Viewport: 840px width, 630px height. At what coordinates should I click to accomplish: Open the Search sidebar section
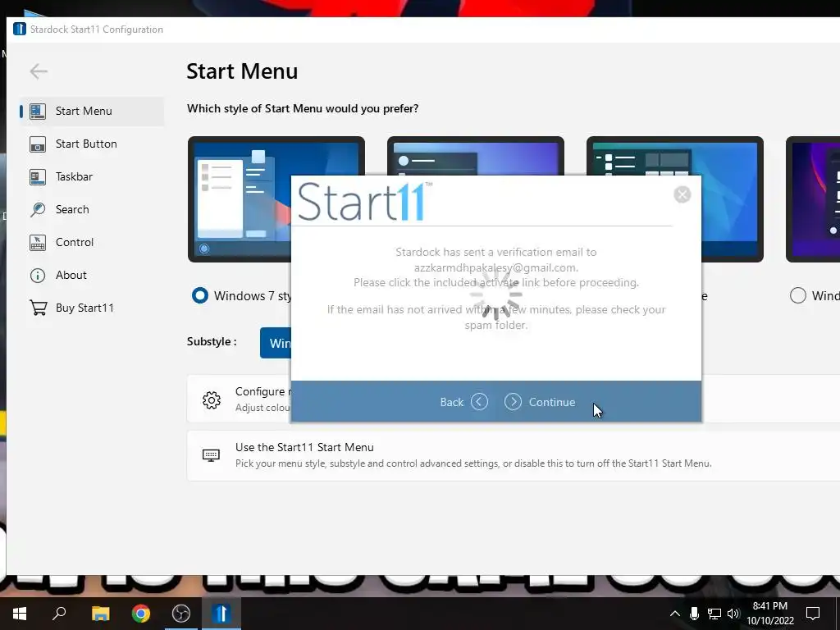92,209
